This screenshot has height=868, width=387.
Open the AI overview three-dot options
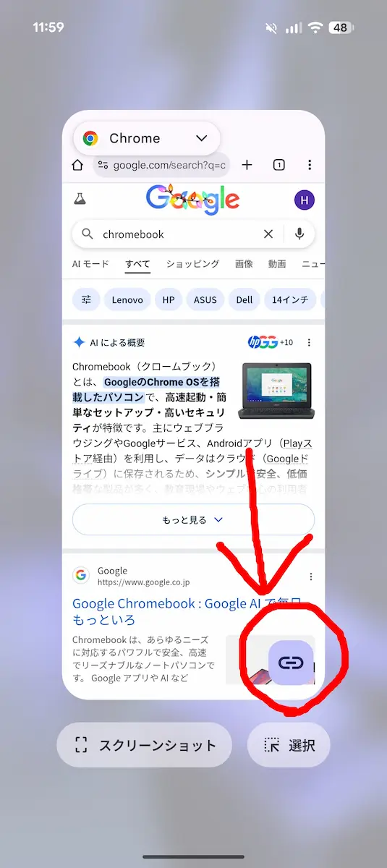309,342
